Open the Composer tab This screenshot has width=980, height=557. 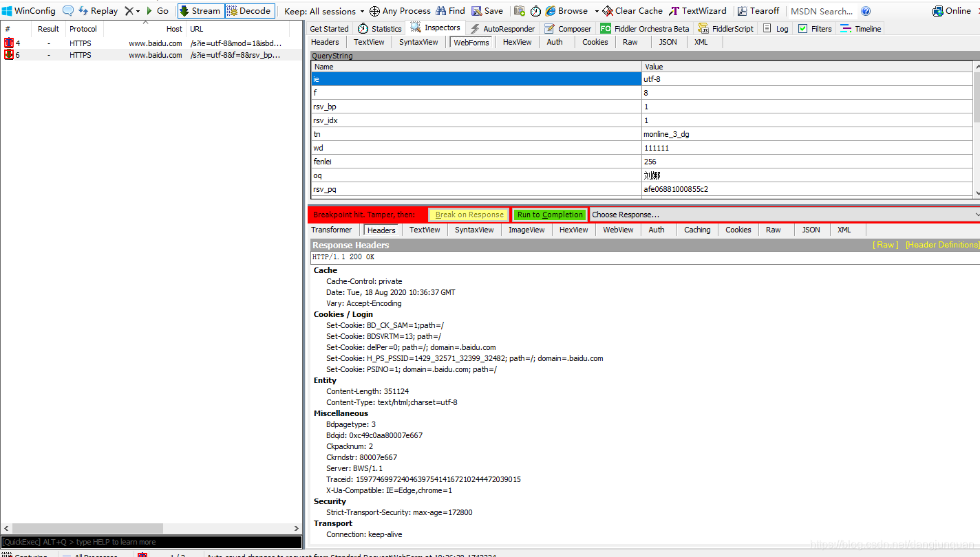click(568, 29)
